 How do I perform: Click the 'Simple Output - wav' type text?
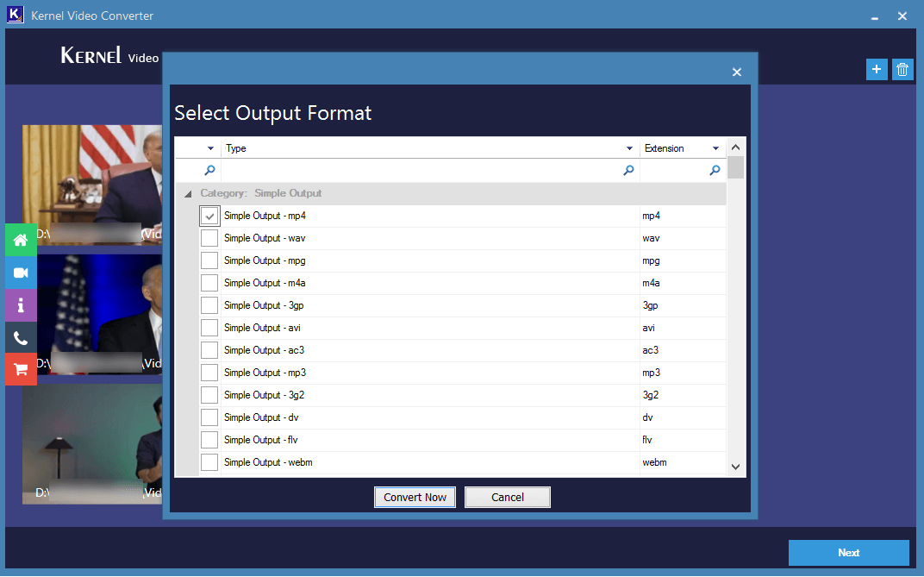[265, 238]
